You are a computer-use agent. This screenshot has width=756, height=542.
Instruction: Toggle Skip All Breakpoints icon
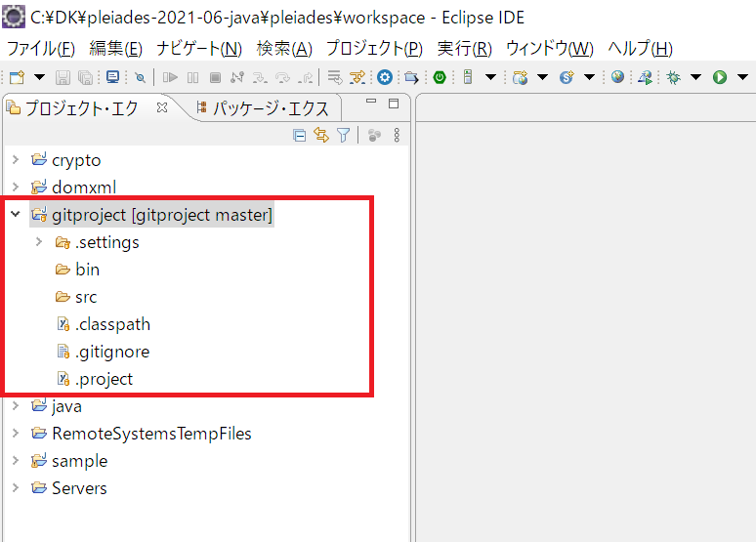coord(141,77)
